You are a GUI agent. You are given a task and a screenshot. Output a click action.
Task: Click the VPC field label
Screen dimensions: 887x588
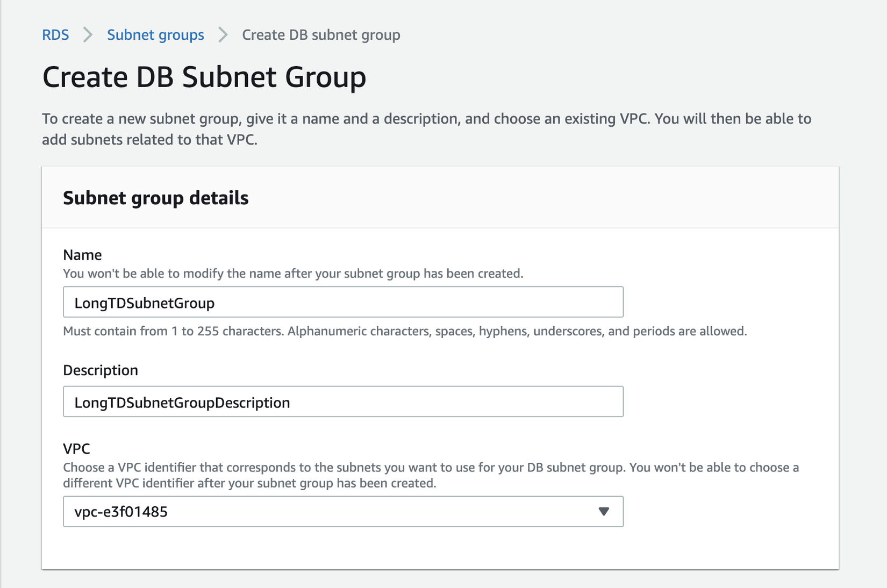coord(76,449)
